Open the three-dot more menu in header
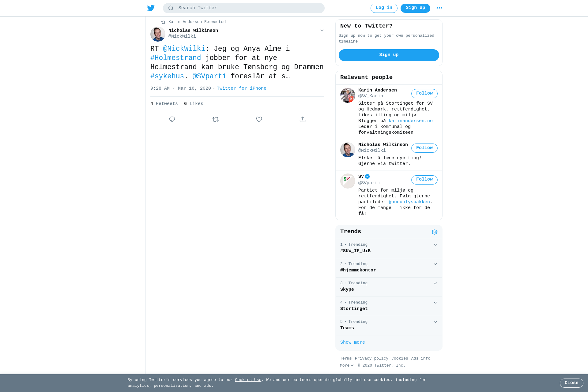588x392 pixels. point(439,8)
